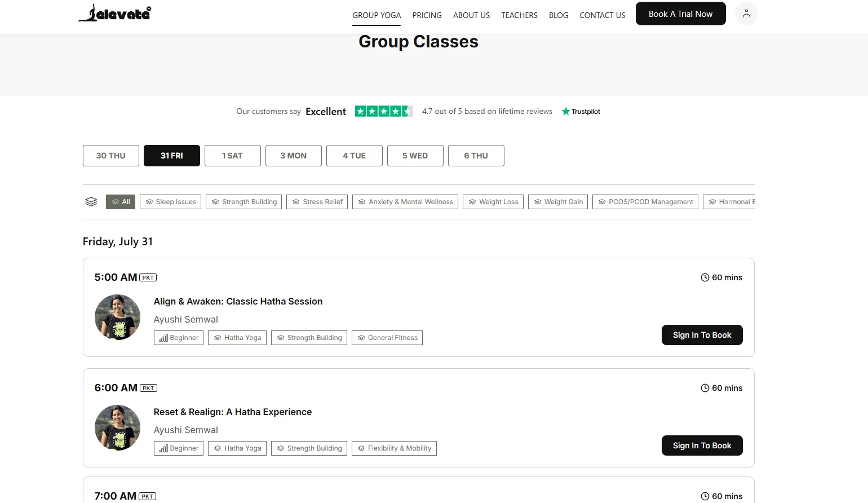Viewport: 868px width, 503px height.
Task: Select the 3 MON date tab
Action: [293, 156]
